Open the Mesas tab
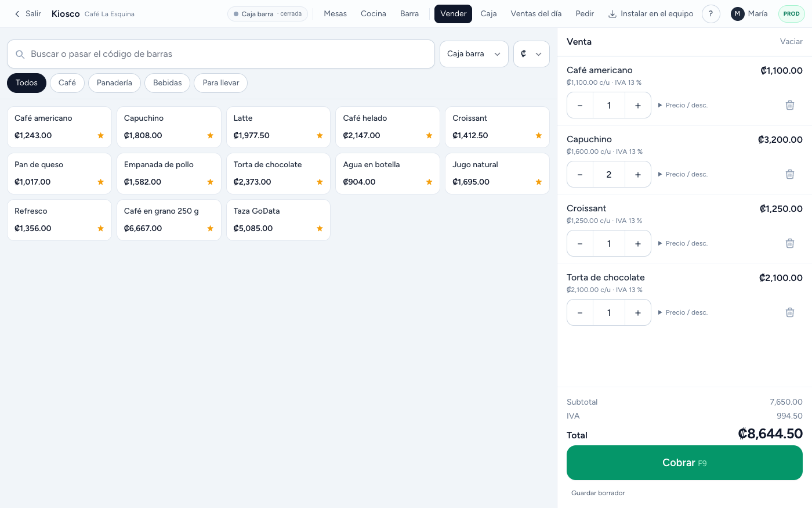Screen dimensions: 812x508 (x=335, y=14)
